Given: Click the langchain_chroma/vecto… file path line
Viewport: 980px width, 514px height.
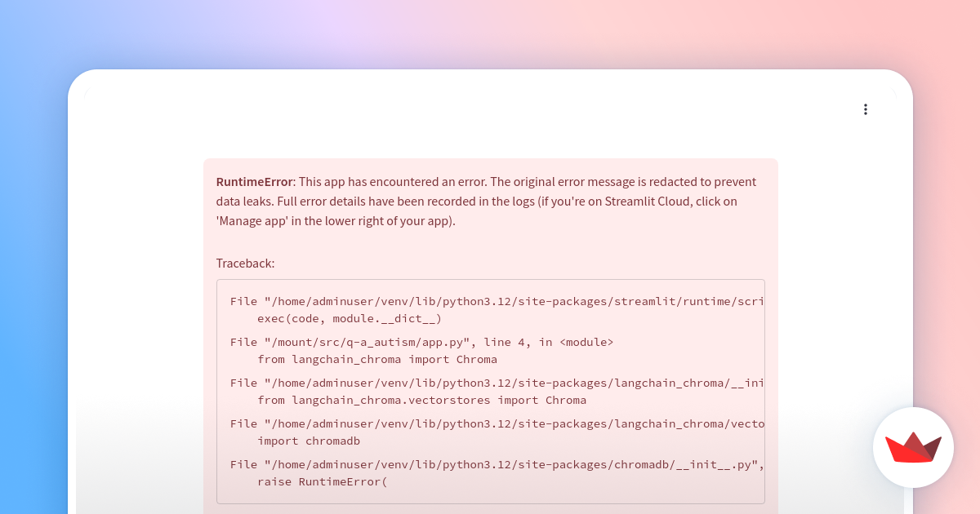Looking at the screenshot, I should [497, 423].
